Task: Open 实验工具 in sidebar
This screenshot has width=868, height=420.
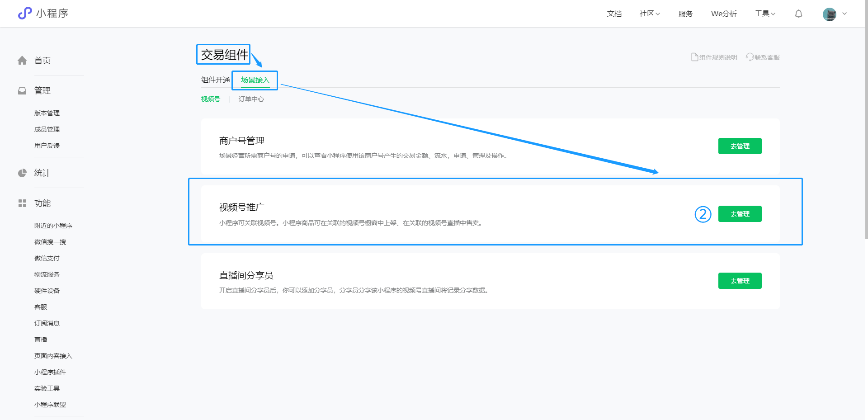Action: pyautogui.click(x=47, y=388)
